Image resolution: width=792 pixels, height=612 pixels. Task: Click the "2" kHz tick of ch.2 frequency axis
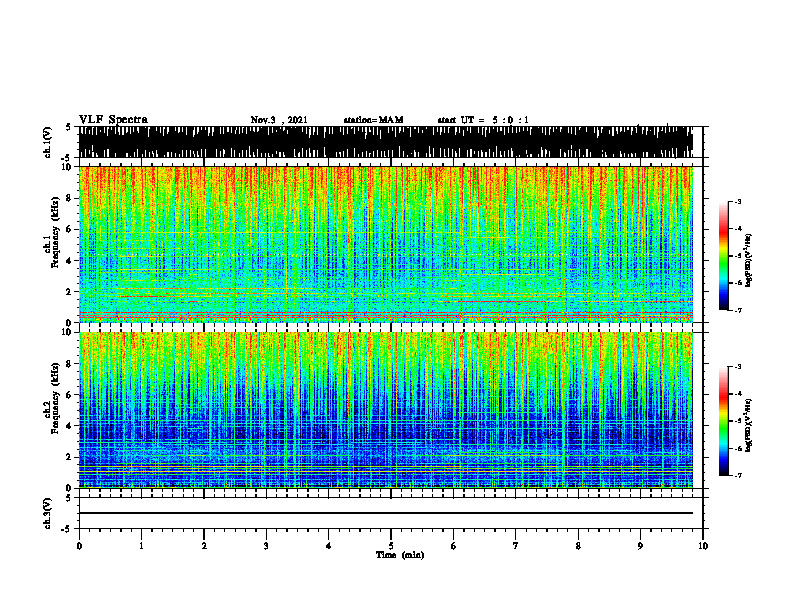click(x=71, y=457)
